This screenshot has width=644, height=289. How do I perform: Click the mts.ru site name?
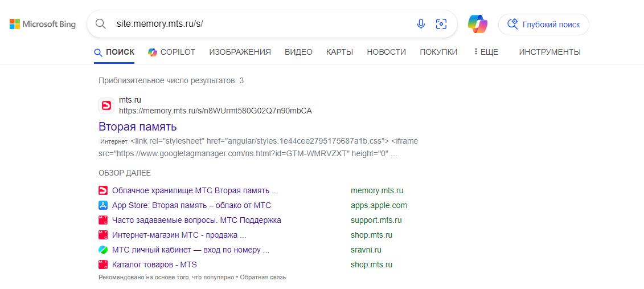[130, 100]
